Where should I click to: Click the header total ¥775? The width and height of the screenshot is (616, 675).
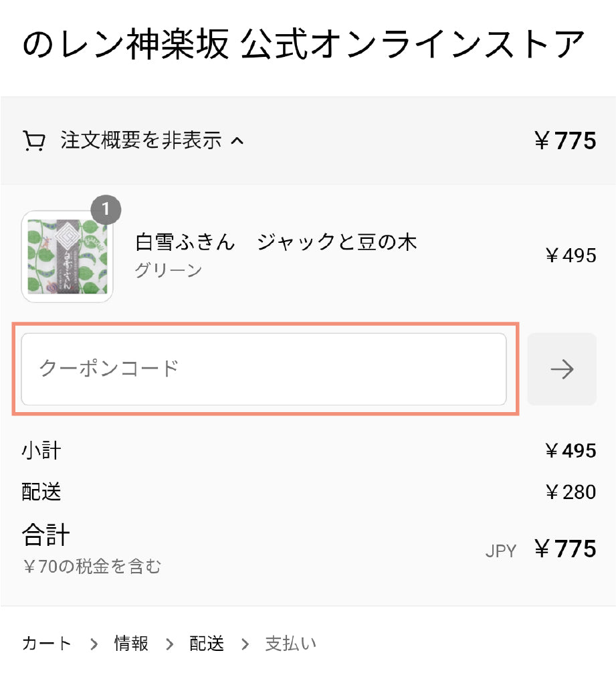[x=564, y=141]
